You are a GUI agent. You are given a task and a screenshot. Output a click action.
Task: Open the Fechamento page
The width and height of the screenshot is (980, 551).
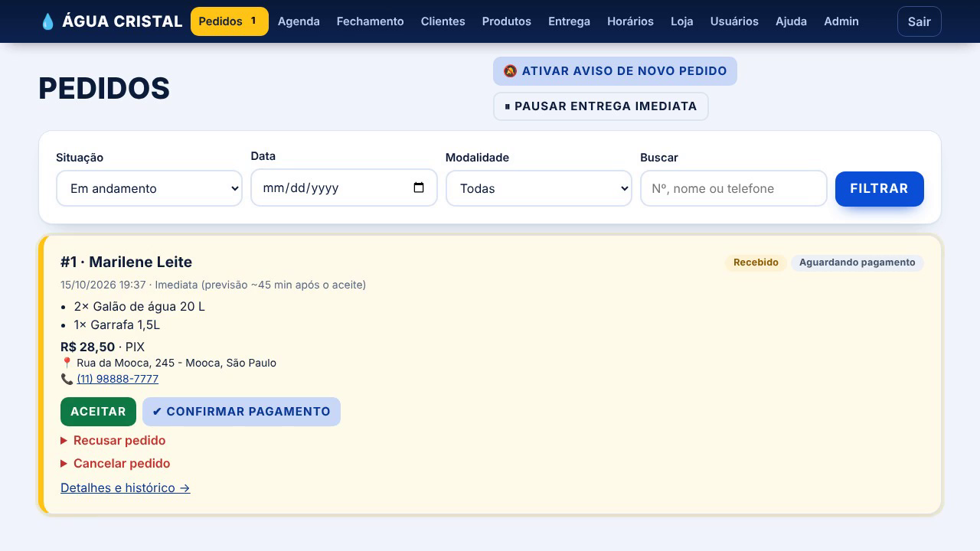tap(371, 21)
